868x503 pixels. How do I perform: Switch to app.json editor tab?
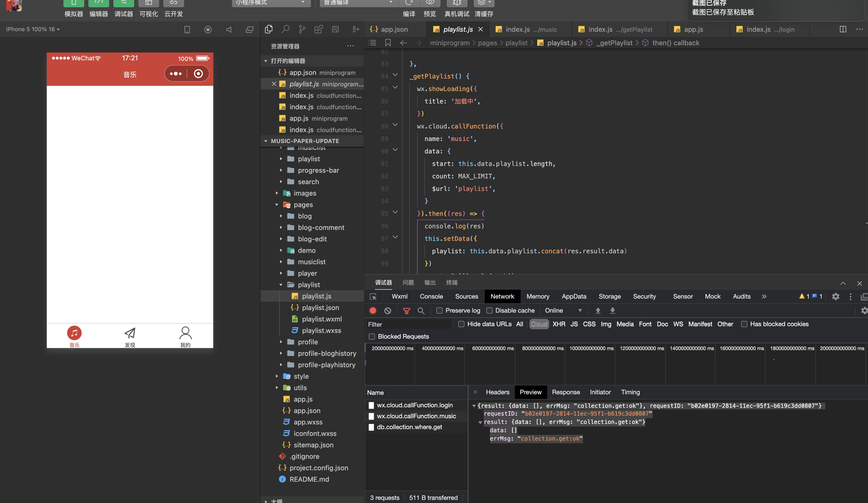(x=394, y=29)
